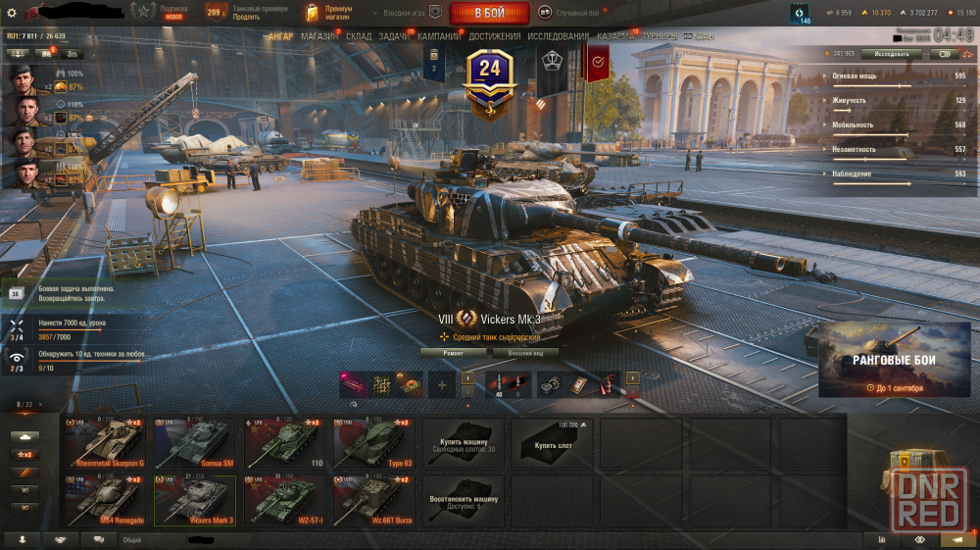The image size is (980, 550).
Task: Open the ИССЛЕДОВАНИЯ tab
Action: pos(559,36)
